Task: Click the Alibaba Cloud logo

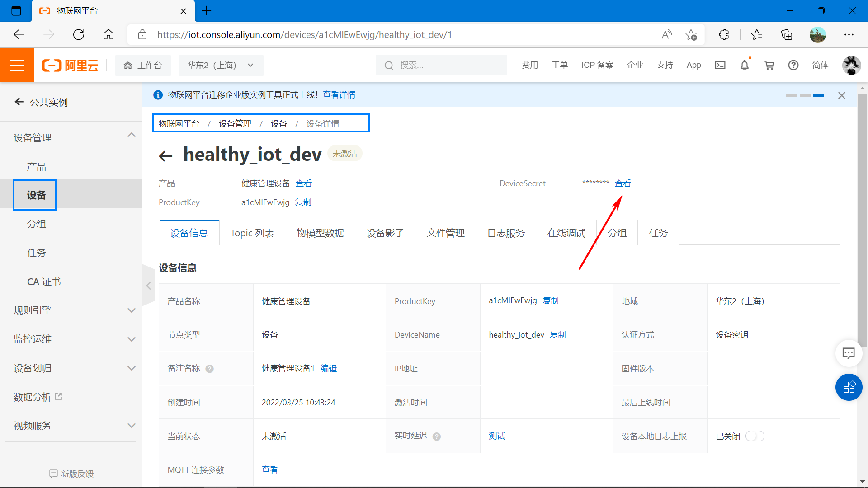Action: point(70,66)
